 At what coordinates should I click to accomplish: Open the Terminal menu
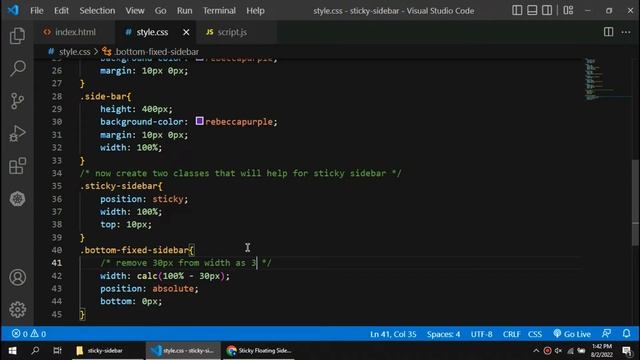coord(219,11)
